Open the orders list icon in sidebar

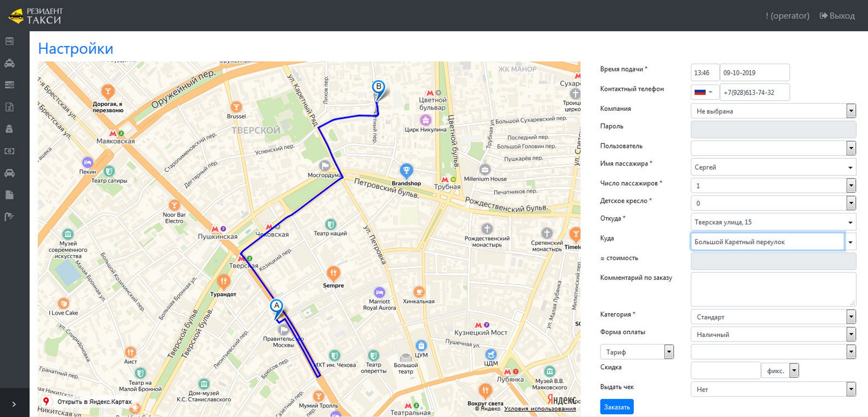tap(9, 41)
